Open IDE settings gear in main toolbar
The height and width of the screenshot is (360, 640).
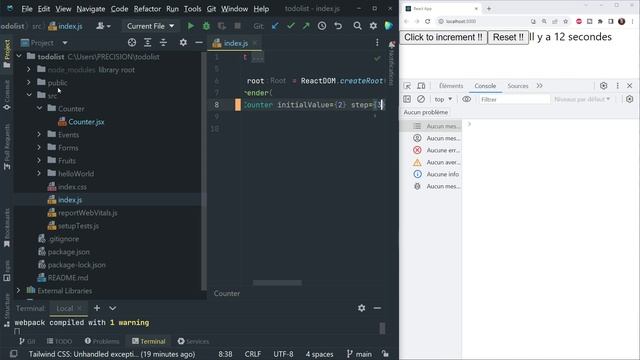[373, 26]
